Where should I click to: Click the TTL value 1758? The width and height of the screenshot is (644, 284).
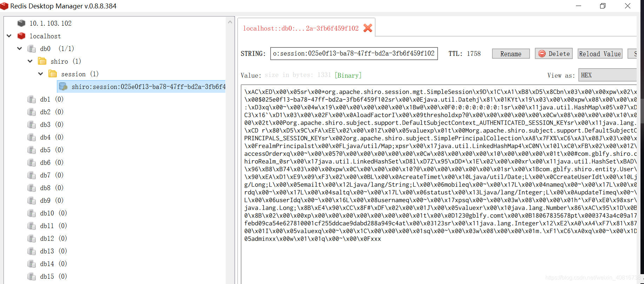[x=474, y=53]
